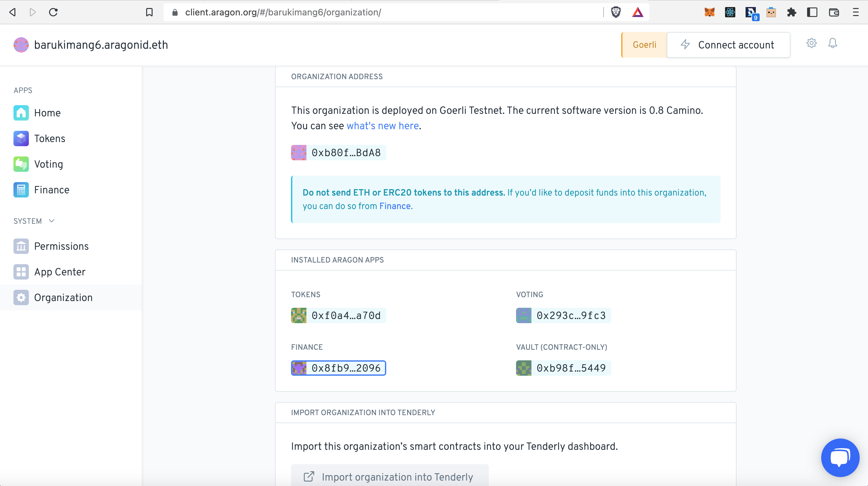Screen dimensions: 868x486
Task: Click the Goerli network badge
Action: (644, 45)
